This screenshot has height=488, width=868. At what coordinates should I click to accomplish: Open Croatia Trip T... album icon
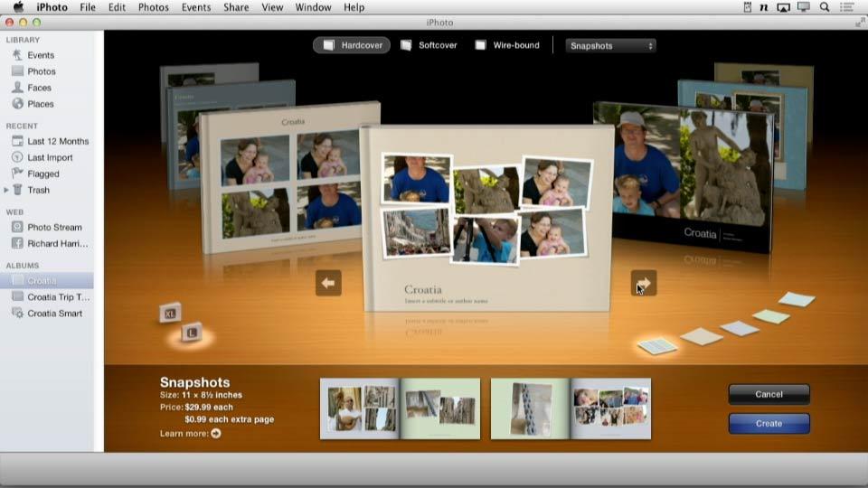tap(17, 296)
